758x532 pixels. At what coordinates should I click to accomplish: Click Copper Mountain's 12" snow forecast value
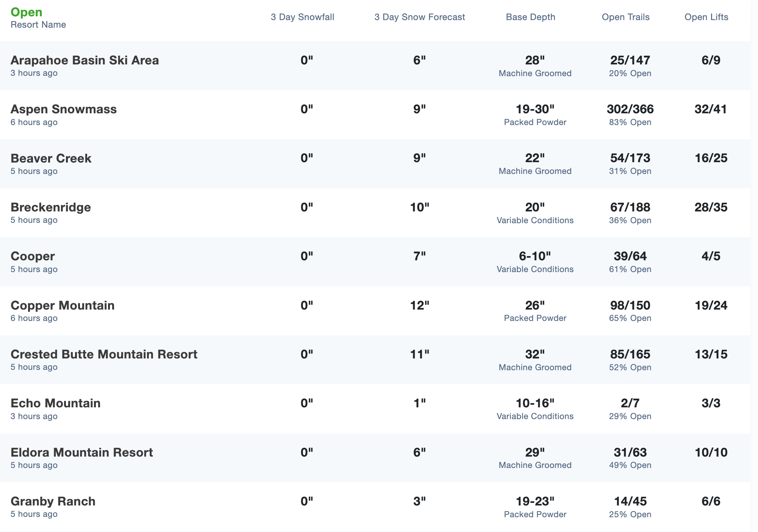420,305
